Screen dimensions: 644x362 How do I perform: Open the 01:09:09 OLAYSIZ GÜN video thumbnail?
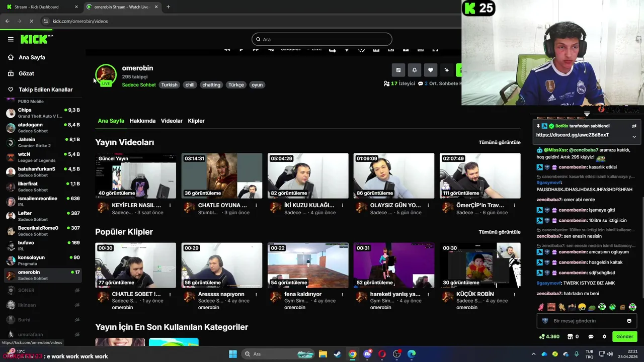click(394, 176)
